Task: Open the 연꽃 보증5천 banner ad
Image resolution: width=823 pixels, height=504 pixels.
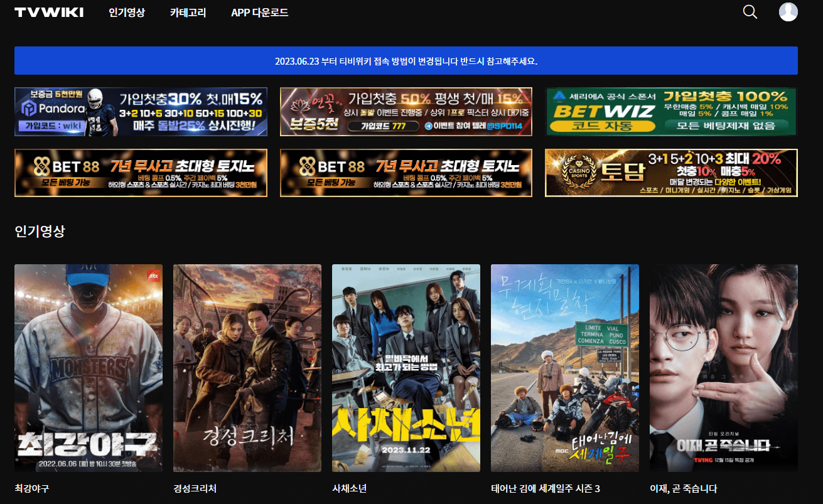Action: 406,112
